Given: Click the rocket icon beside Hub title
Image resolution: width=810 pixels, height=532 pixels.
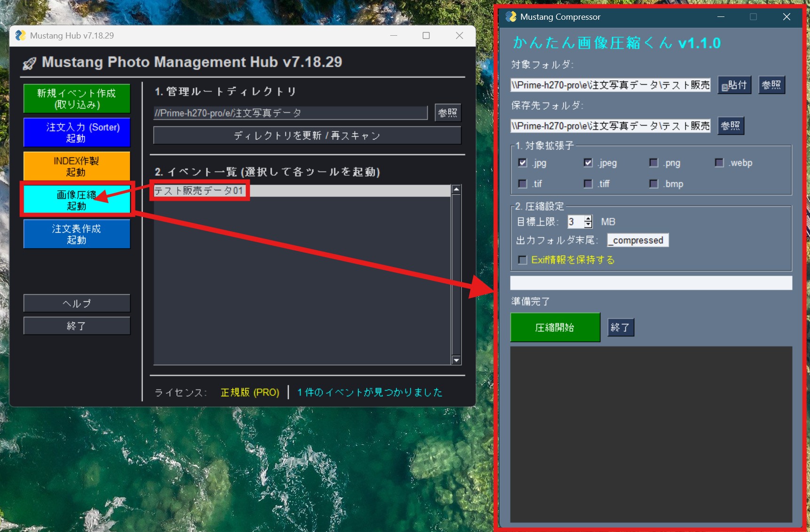Looking at the screenshot, I should click(x=30, y=63).
